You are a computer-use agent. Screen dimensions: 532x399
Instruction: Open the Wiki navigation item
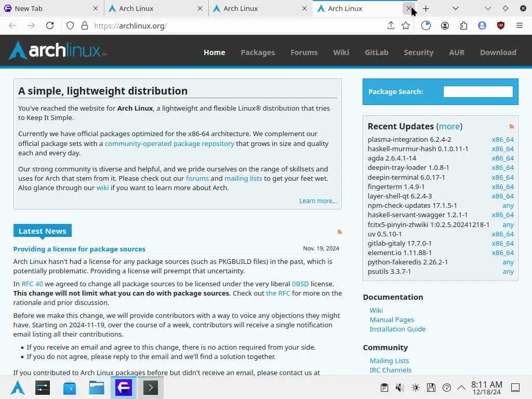341,52
